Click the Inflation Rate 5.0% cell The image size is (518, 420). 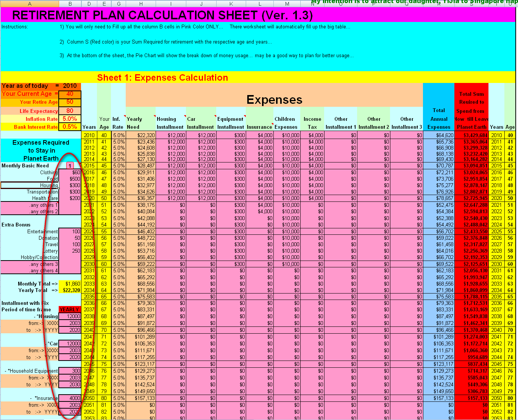[x=70, y=119]
